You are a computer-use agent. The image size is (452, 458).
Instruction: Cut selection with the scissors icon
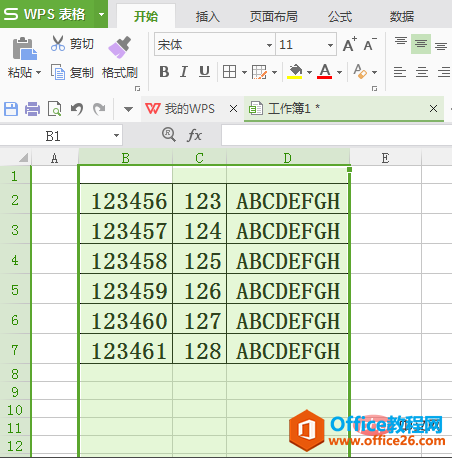(x=58, y=43)
